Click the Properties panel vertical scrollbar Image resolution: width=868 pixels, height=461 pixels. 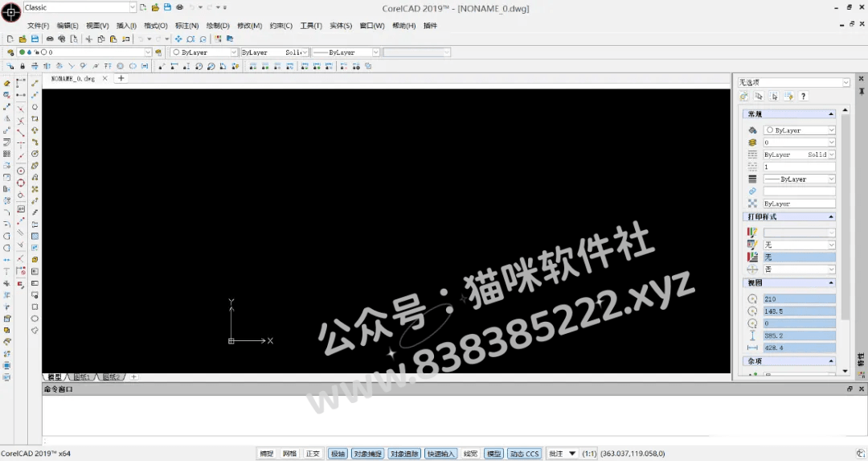(845, 216)
